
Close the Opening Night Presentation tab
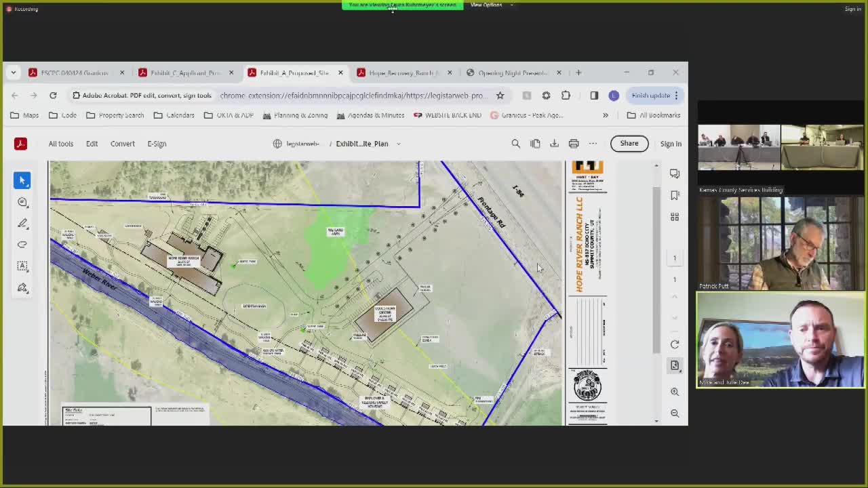tap(559, 73)
